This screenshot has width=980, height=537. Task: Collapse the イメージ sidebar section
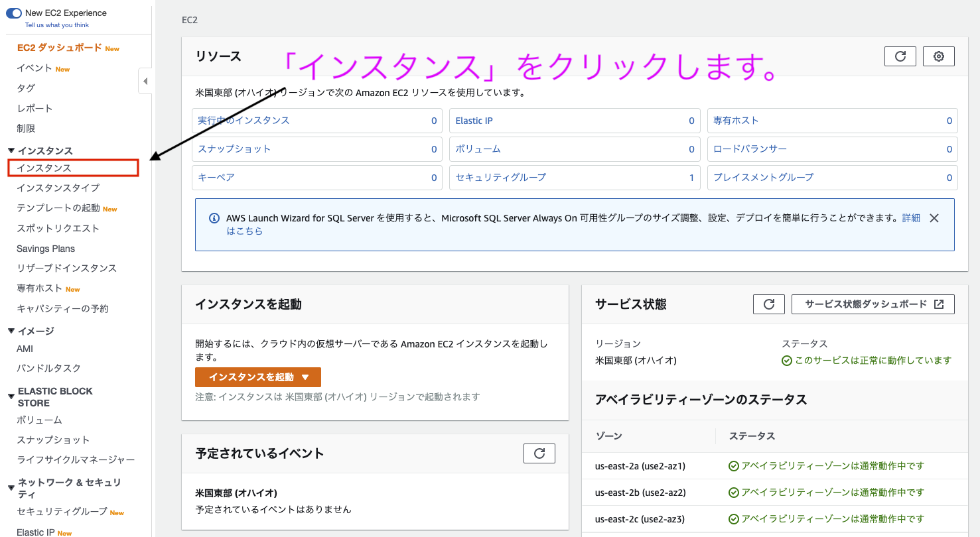11,330
